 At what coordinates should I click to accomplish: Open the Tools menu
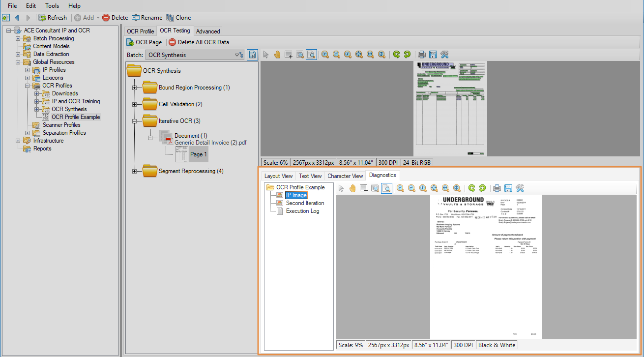point(52,6)
